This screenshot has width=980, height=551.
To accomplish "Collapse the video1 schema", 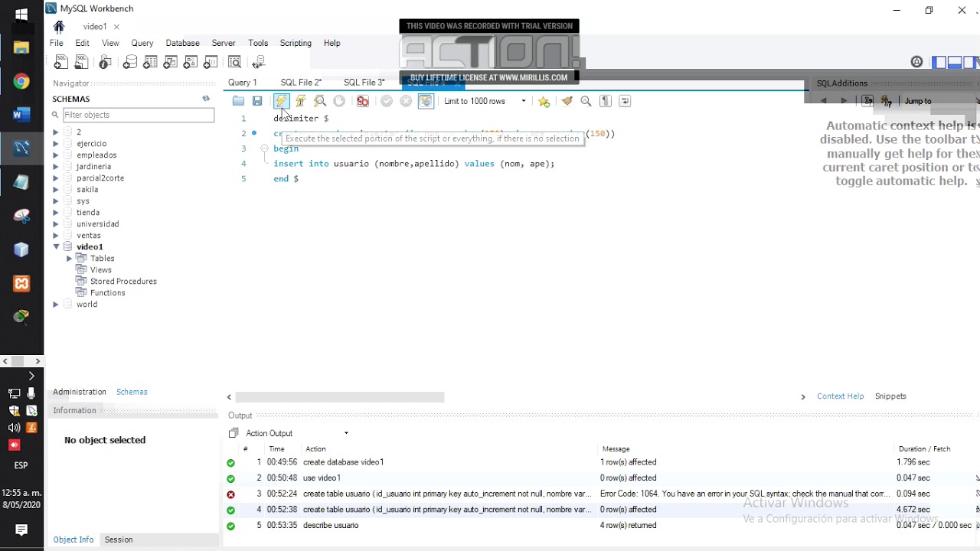I will [56, 247].
